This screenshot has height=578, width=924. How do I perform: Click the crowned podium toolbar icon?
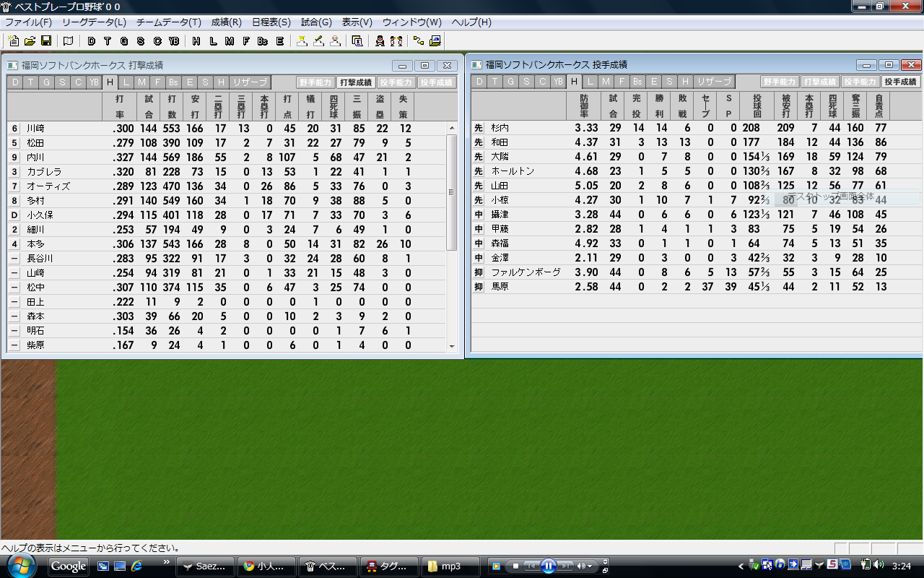click(302, 41)
